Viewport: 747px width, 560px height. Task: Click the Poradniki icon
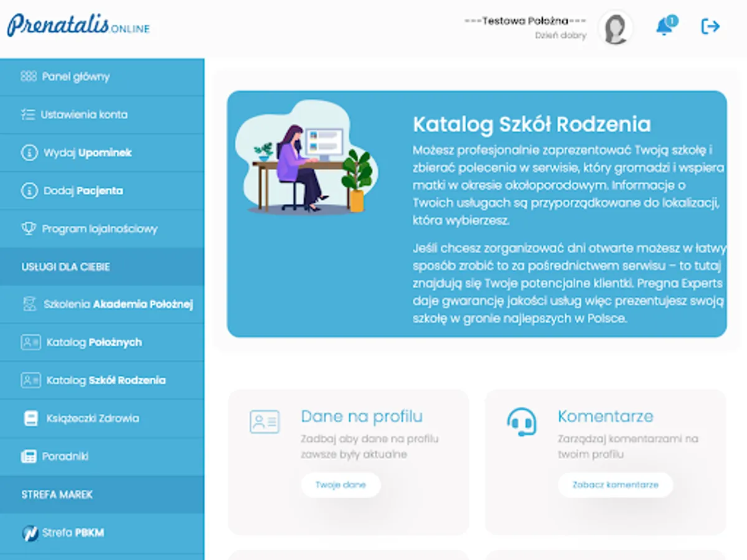tap(29, 456)
